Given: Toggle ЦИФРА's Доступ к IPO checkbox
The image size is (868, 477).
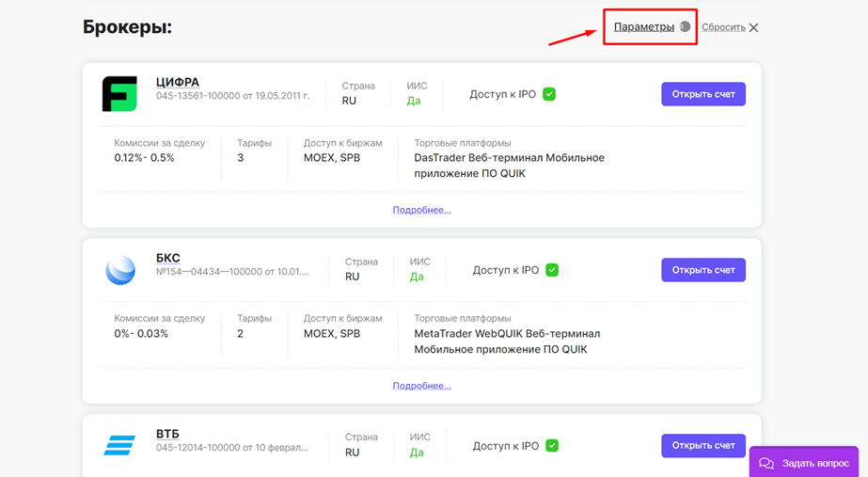Looking at the screenshot, I should (549, 94).
